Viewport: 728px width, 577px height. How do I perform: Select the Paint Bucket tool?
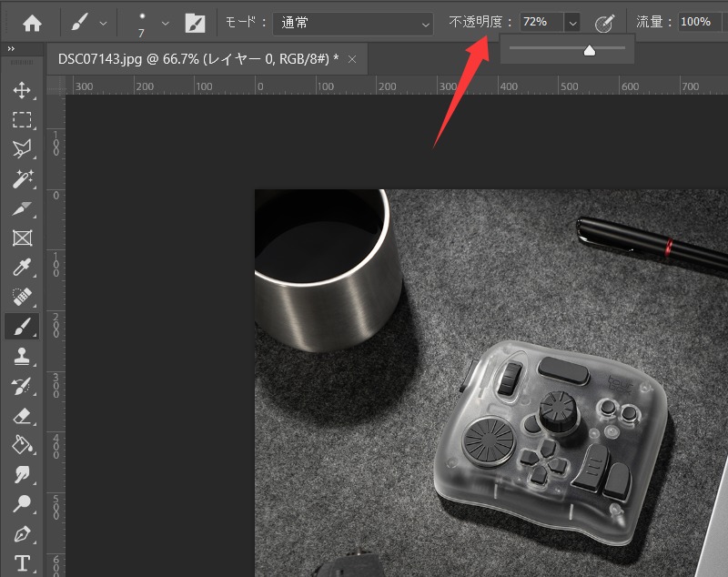click(x=22, y=445)
